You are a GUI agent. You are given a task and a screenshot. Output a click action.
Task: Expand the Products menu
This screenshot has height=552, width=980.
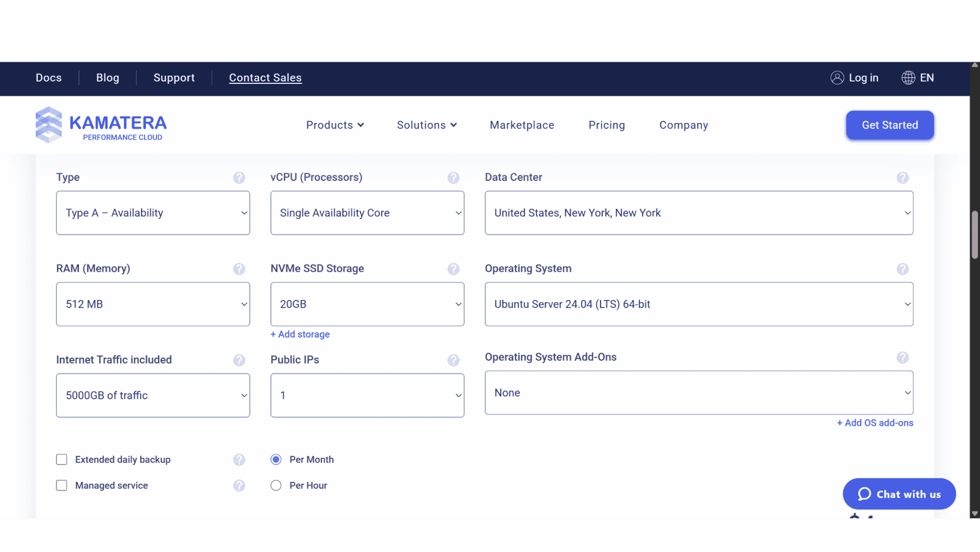click(335, 125)
